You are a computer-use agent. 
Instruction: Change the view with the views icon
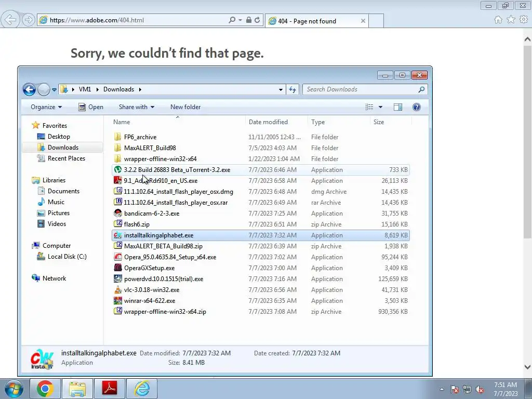tap(369, 107)
